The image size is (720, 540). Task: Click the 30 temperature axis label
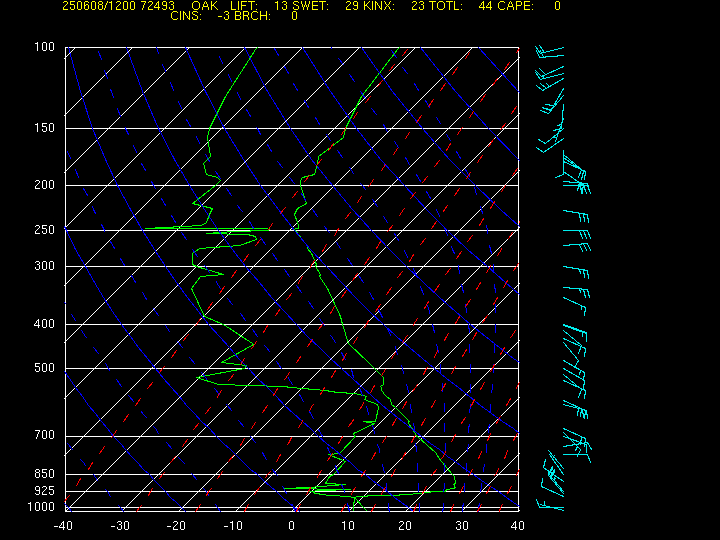[461, 526]
